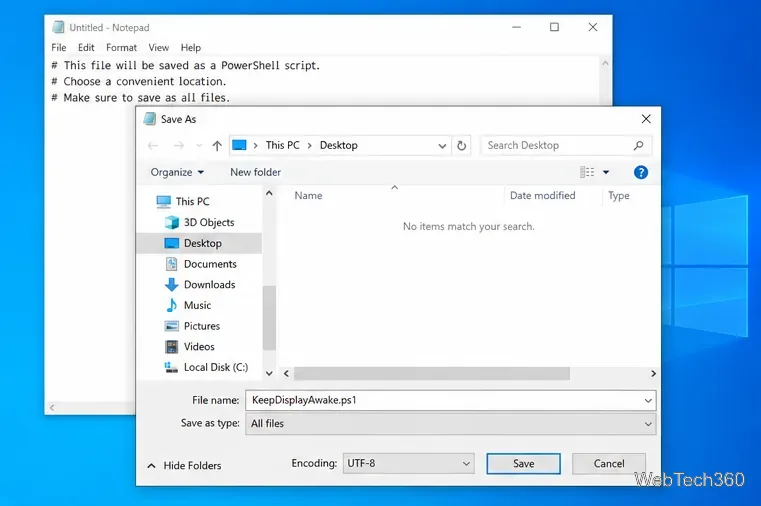The width and height of the screenshot is (761, 506).
Task: Change view layout icon
Action: point(587,172)
